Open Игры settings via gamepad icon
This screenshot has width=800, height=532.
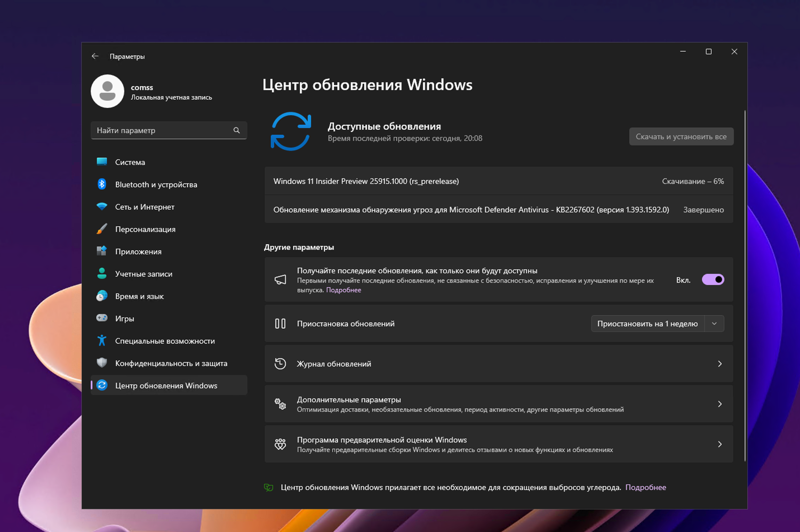click(x=102, y=318)
